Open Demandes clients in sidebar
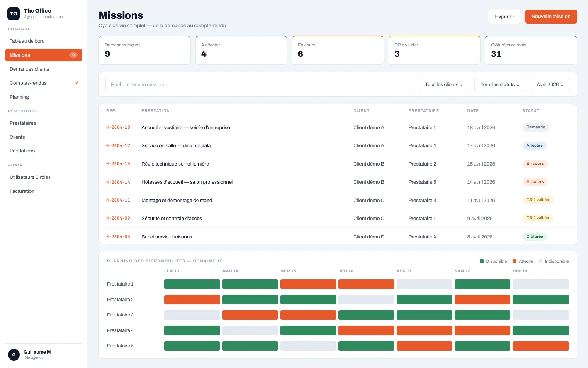Screen dimensions: 588x368 [43, 69]
